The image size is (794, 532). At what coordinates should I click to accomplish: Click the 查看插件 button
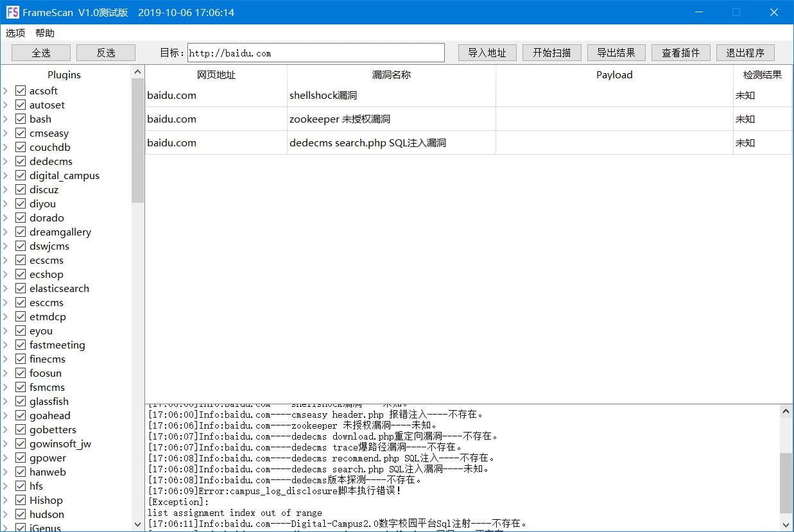coord(681,53)
